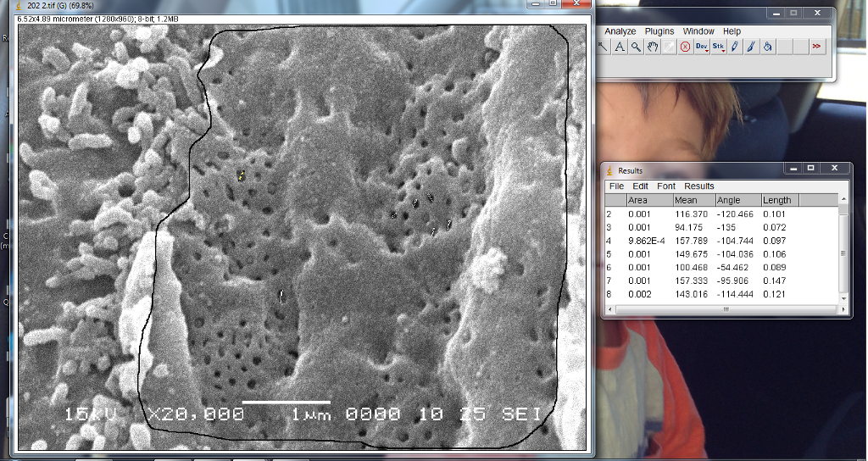Screen dimensions: 868x461
Task: Click the Length column header
Action: 780,200
